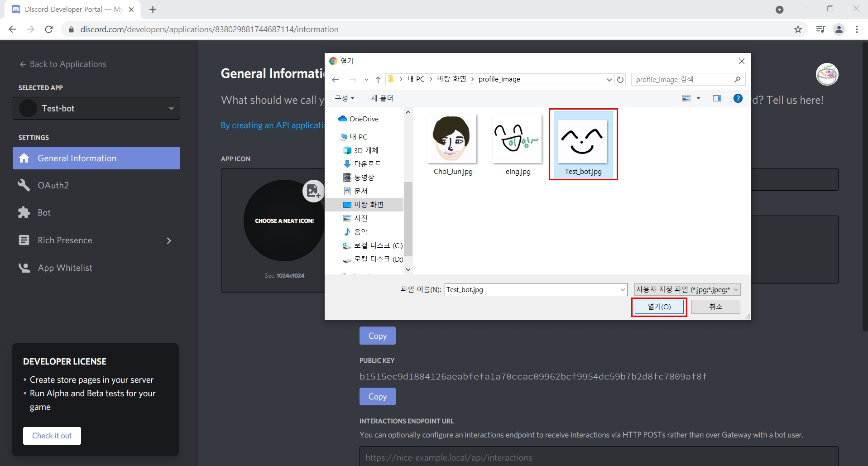The width and height of the screenshot is (868, 466).
Task: Open Chrome three-dot menu
Action: [x=857, y=29]
